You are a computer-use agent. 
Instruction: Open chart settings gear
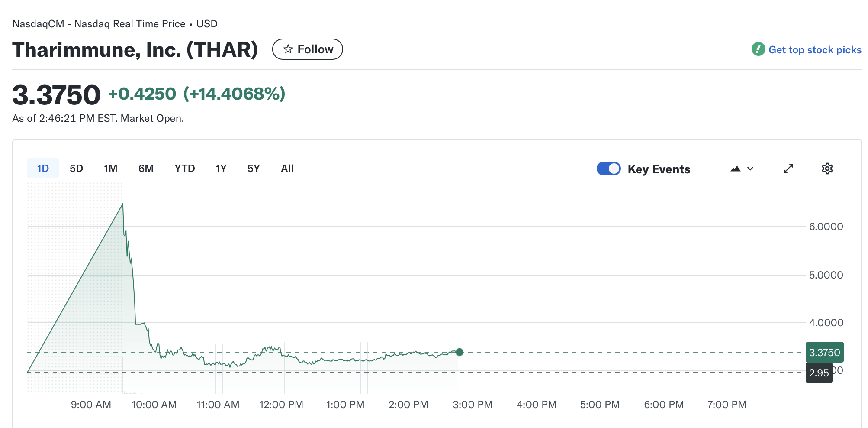point(827,169)
